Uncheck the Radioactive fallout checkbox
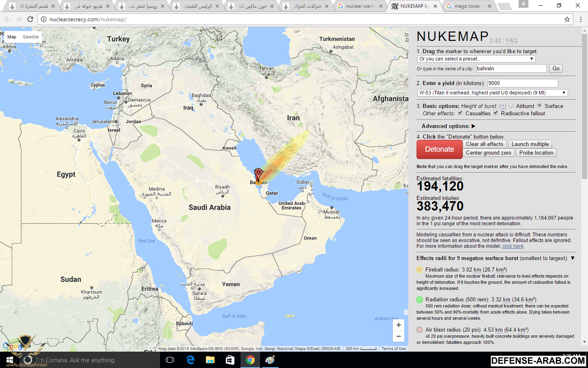The height and width of the screenshot is (368, 588). coord(496,113)
